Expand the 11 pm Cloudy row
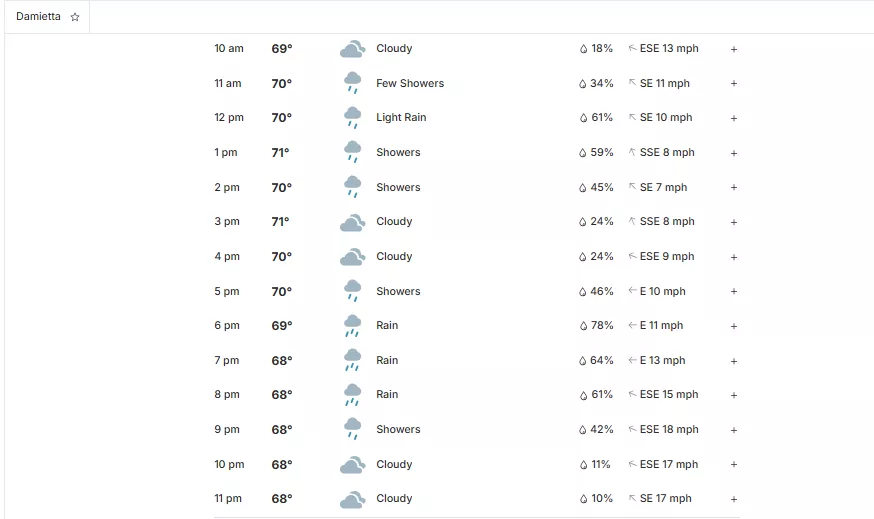874x519 pixels. tap(734, 499)
